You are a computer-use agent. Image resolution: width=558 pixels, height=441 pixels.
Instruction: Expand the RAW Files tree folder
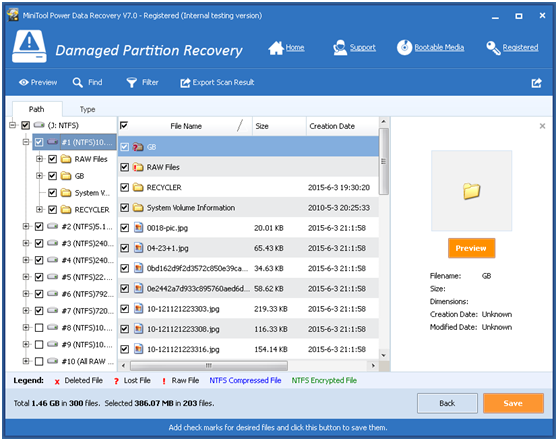click(40, 159)
